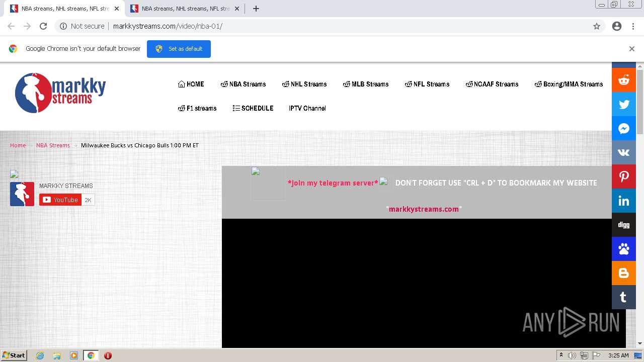Open IPTV Channel menu item
This screenshot has width=644, height=362.
(307, 108)
